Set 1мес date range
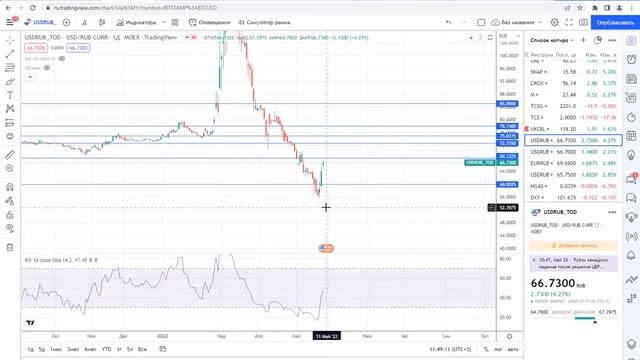640x360 pixels. click(x=56, y=349)
